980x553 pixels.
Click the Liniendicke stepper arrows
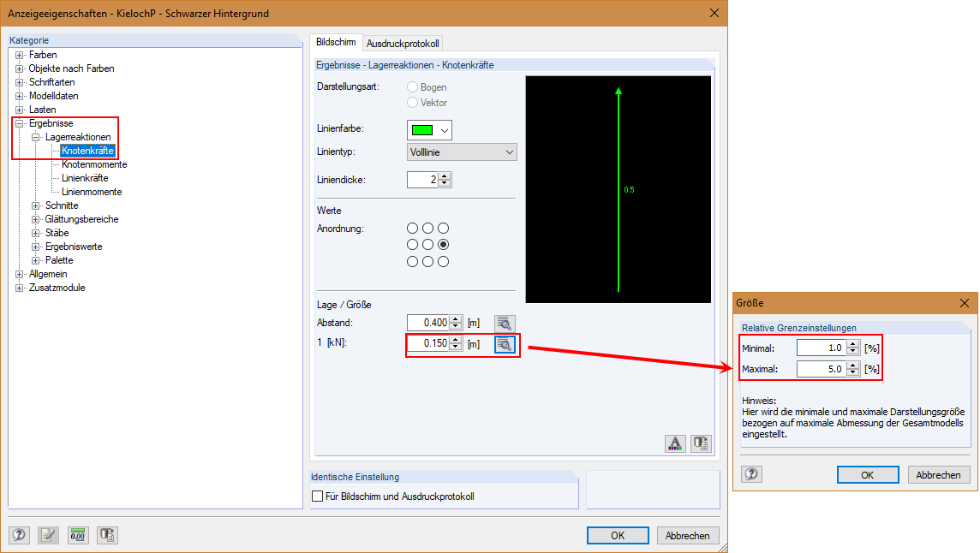coord(445,180)
